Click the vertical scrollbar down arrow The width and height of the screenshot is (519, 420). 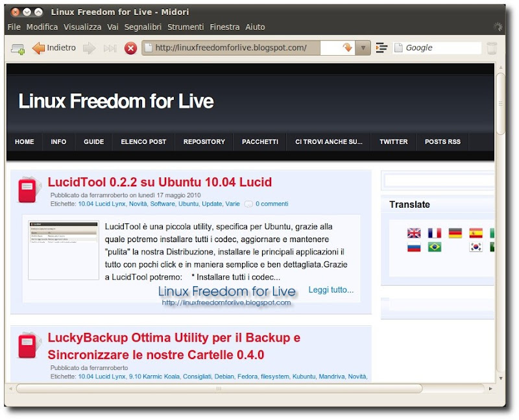500,378
